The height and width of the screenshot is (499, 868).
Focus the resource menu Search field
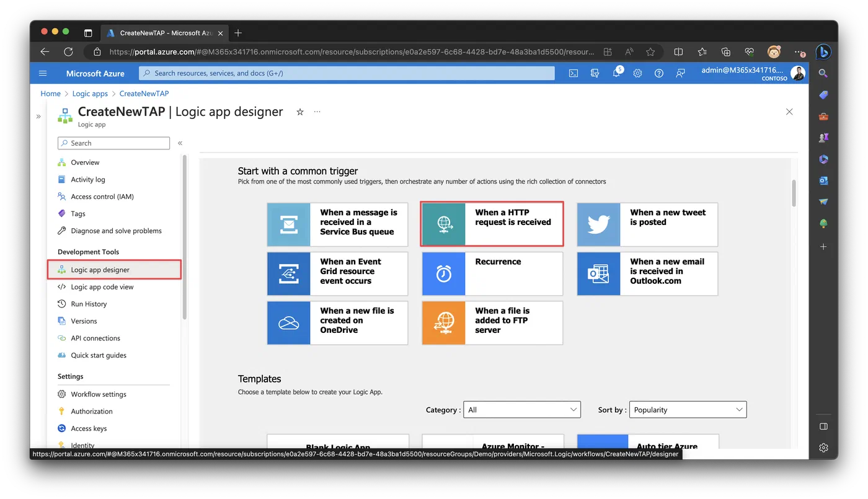[113, 143]
